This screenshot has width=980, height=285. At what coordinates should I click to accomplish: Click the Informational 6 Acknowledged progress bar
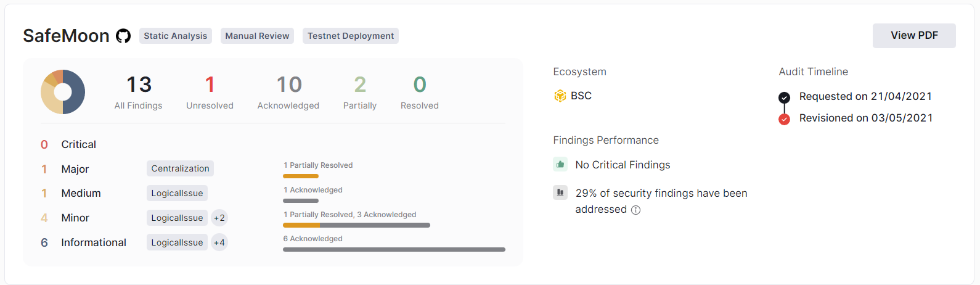pos(394,249)
